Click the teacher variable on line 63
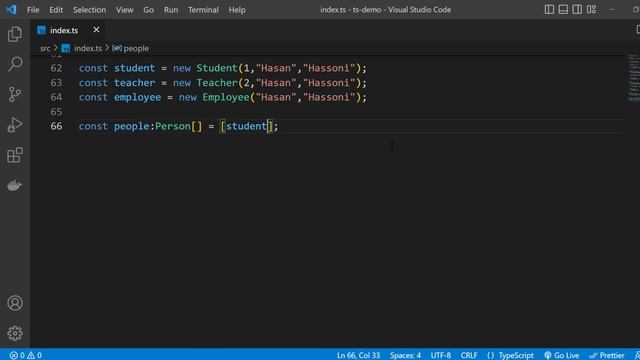 135,83
